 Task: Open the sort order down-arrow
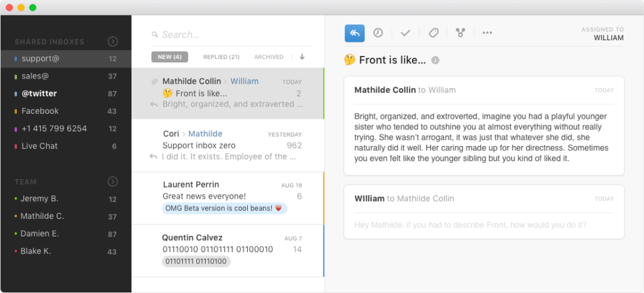click(x=302, y=57)
